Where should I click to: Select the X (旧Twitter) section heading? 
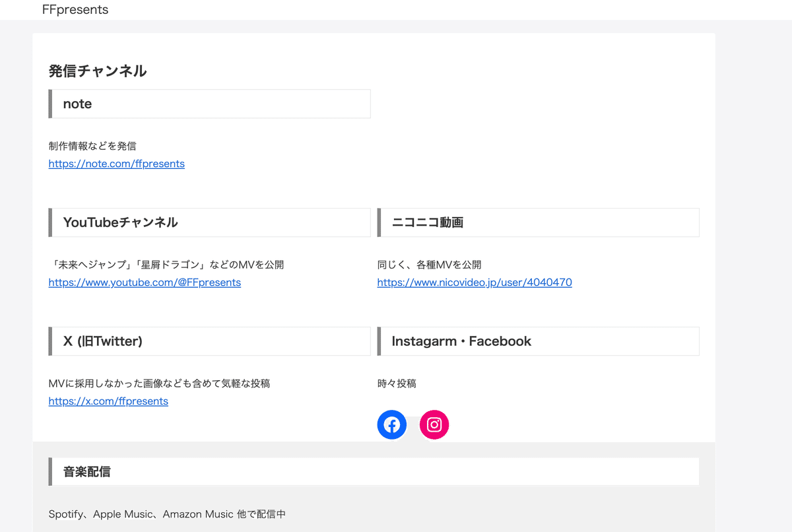pos(102,341)
